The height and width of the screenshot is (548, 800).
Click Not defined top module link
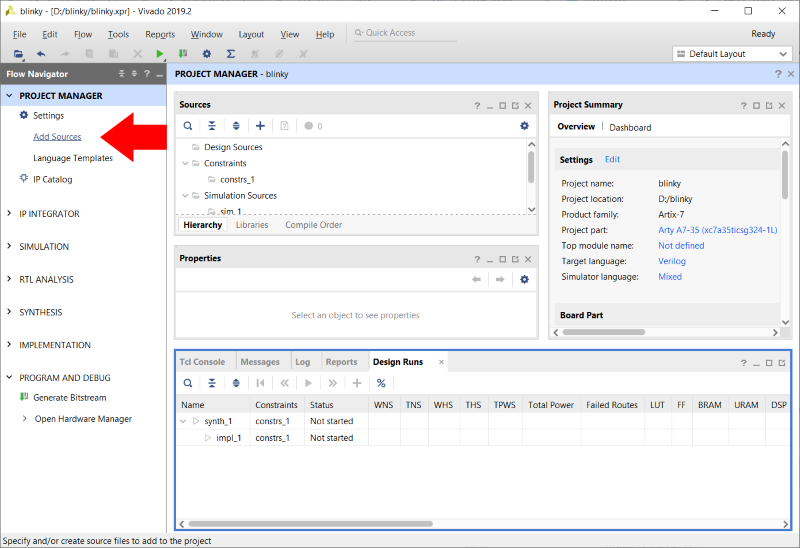(681, 245)
